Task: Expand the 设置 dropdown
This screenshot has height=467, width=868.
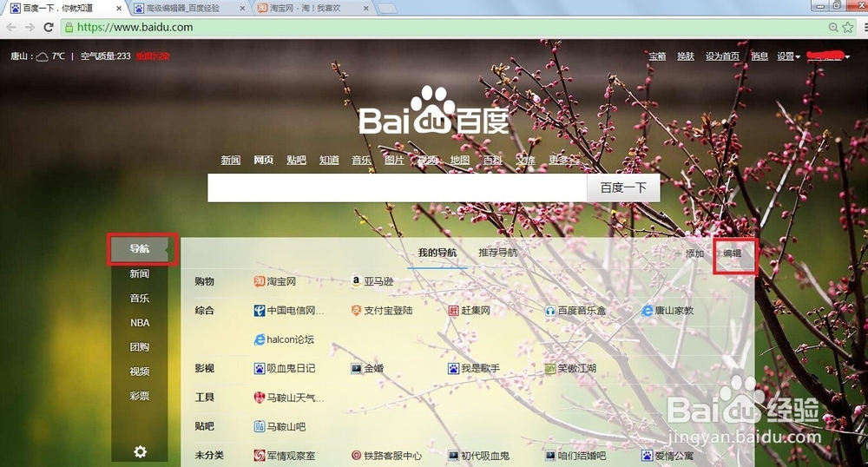Action: tap(788, 56)
